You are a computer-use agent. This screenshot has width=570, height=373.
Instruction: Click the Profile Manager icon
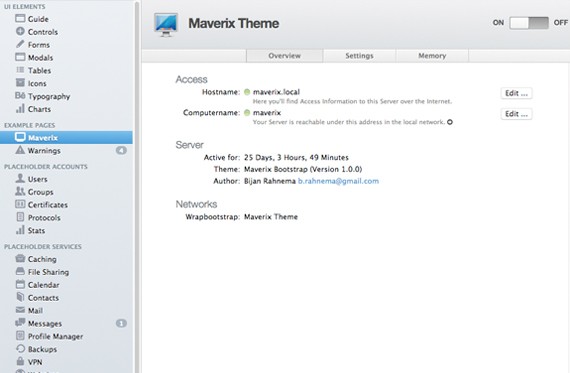(x=20, y=336)
